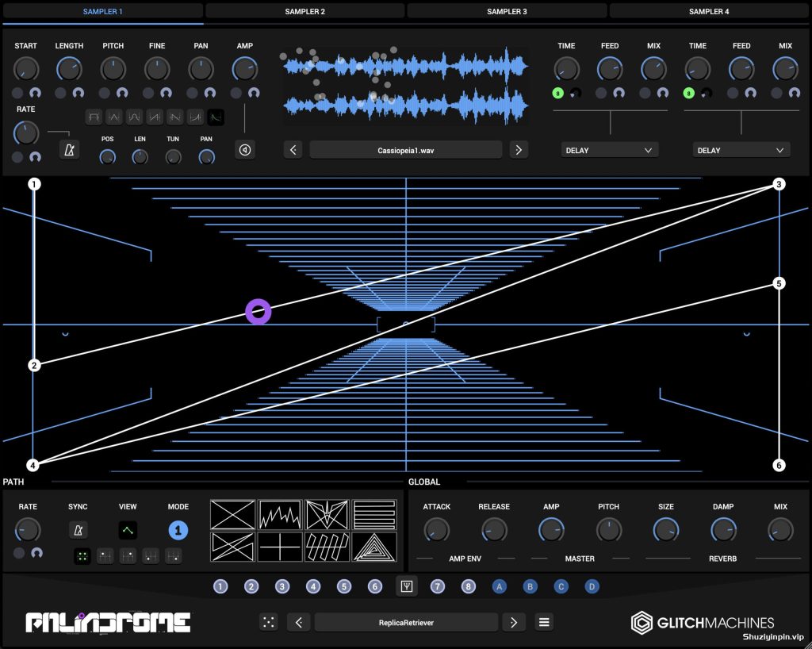Select the triangle grain envelope shape
The image size is (812, 649).
(114, 117)
